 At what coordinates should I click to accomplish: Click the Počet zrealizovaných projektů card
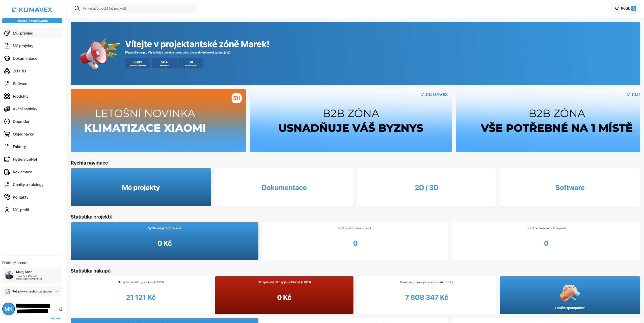point(355,241)
